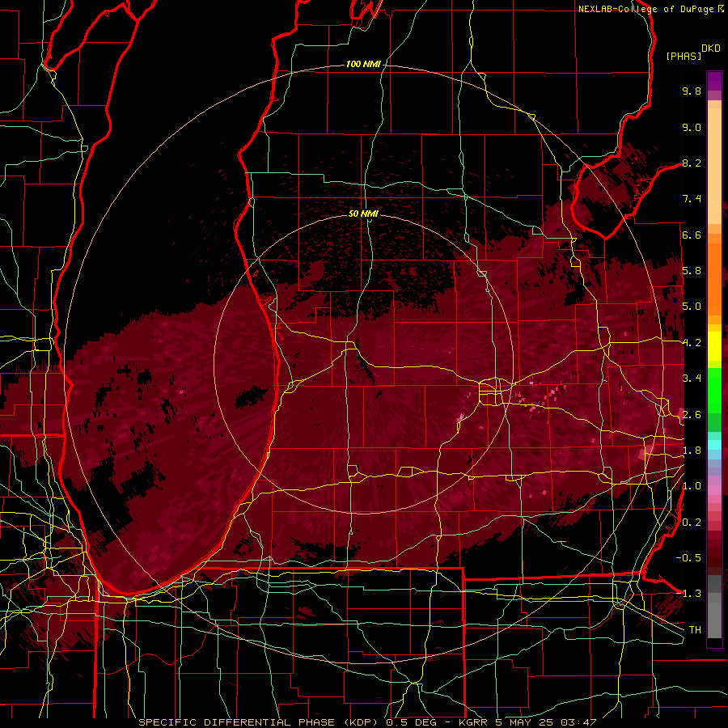Screen dimensions: 728x728
Task: Click the pink band of the color bar
Action: coord(714,490)
